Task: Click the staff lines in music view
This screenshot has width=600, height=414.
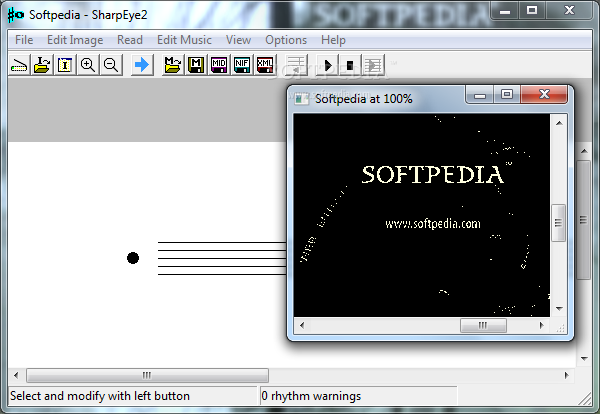Action: 222,258
